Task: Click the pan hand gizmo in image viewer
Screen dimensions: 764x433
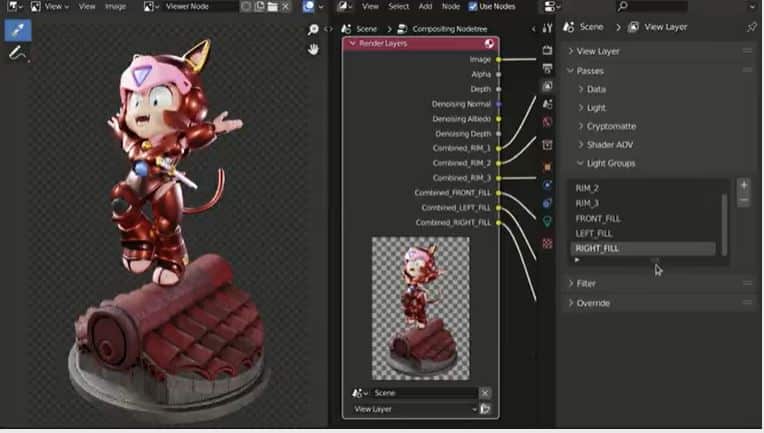Action: click(x=313, y=49)
